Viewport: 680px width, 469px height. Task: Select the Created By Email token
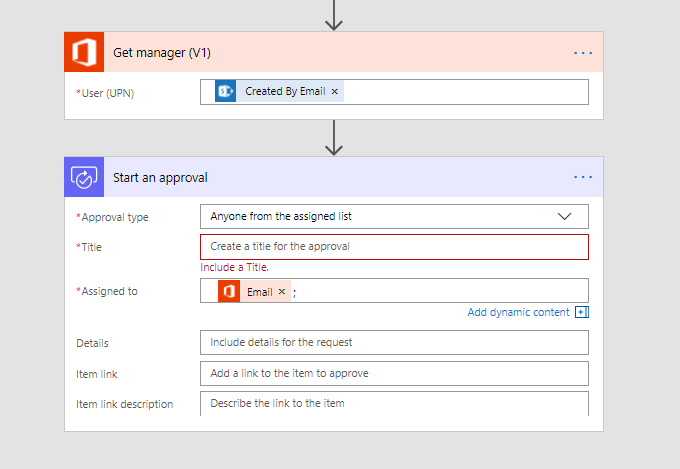(x=280, y=91)
